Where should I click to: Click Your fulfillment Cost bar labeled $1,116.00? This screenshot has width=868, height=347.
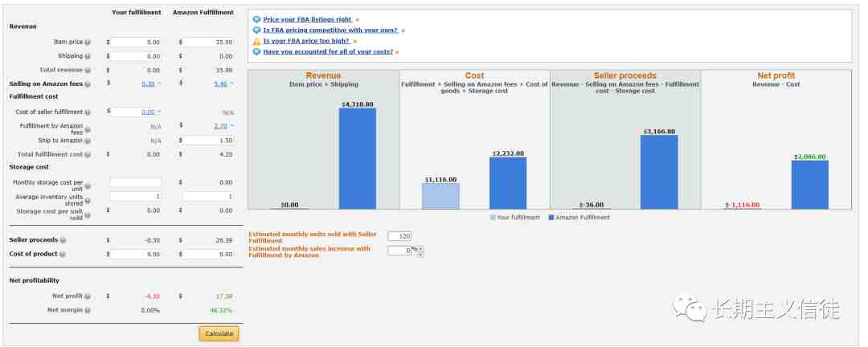(440, 196)
